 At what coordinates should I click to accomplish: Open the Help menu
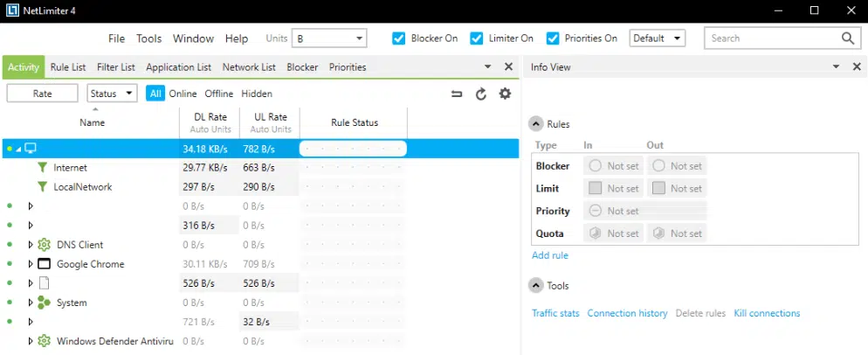coord(237,38)
